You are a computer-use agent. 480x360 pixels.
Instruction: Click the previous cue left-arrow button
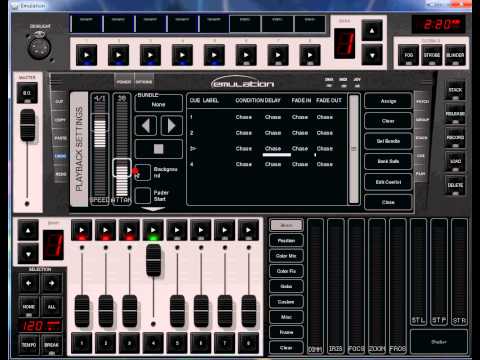pos(146,126)
